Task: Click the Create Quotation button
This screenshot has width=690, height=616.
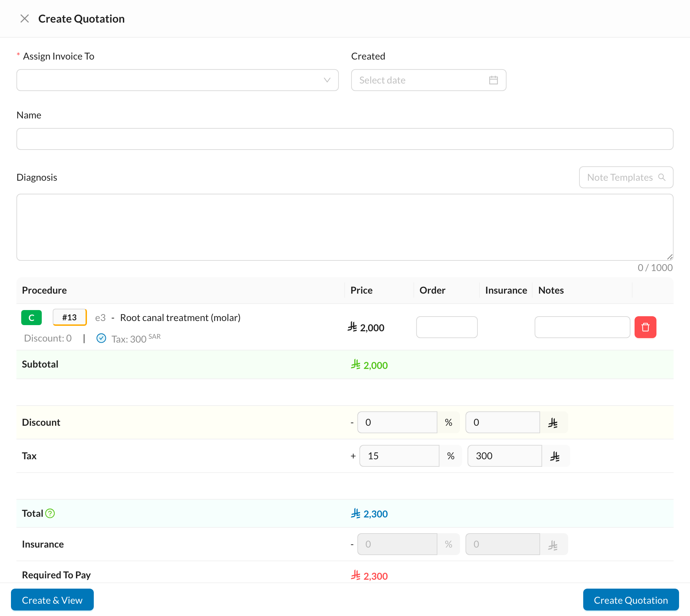Action: pos(631,600)
